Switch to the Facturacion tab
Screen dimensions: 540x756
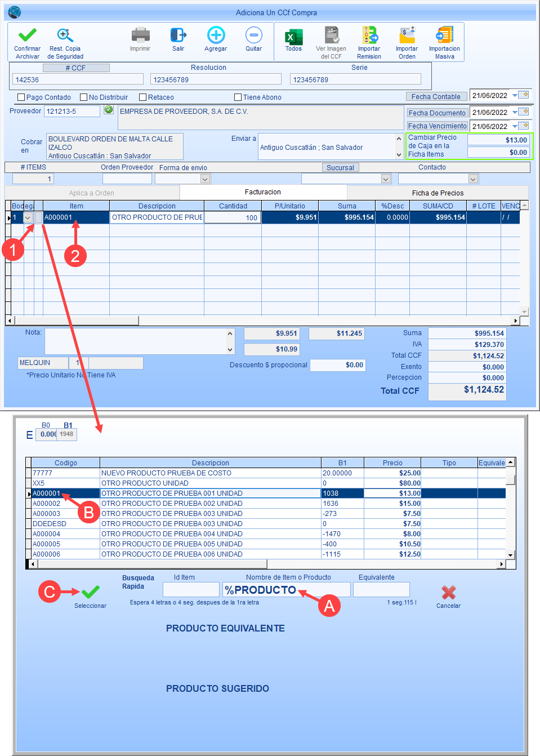pos(263,192)
